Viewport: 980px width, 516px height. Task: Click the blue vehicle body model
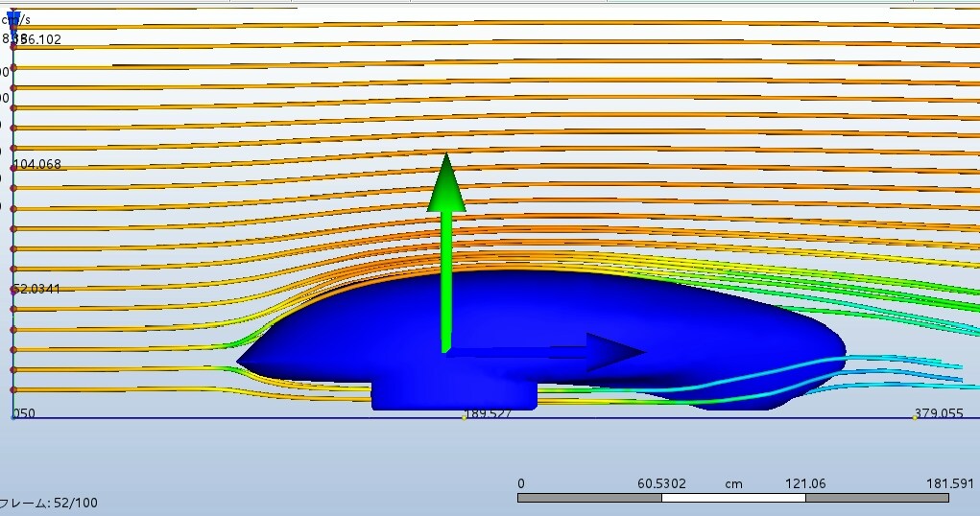(x=541, y=340)
